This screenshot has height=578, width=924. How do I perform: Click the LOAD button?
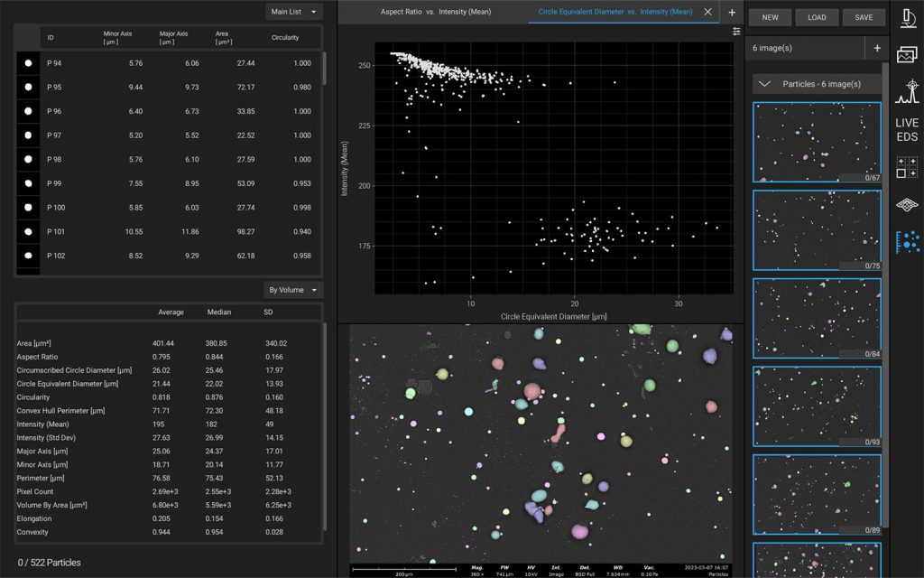click(x=817, y=17)
